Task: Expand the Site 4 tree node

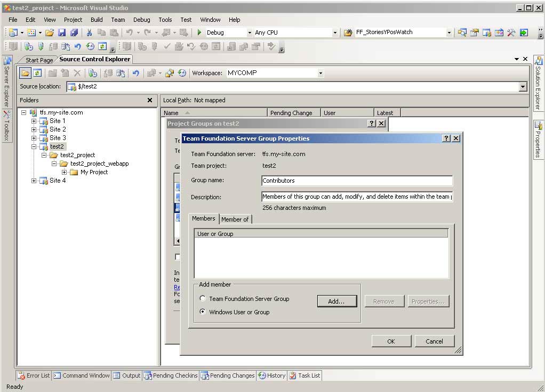Action: click(x=34, y=181)
